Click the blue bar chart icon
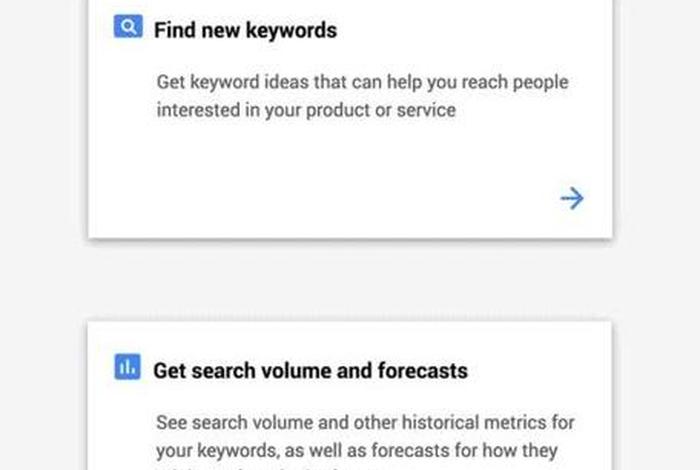 click(128, 367)
